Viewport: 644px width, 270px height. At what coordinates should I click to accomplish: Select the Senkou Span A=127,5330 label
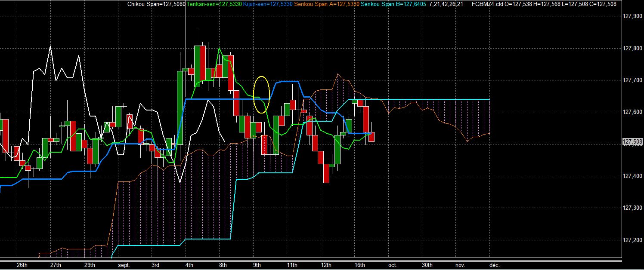point(327,4)
